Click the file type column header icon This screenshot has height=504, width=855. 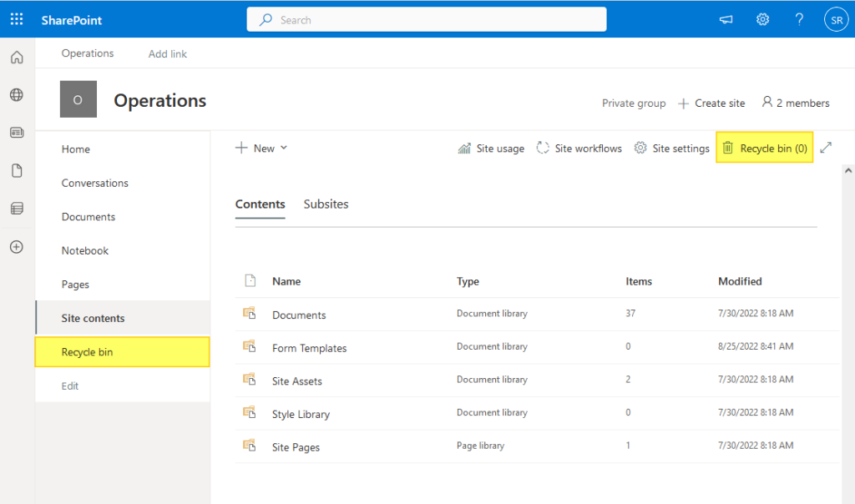[250, 280]
